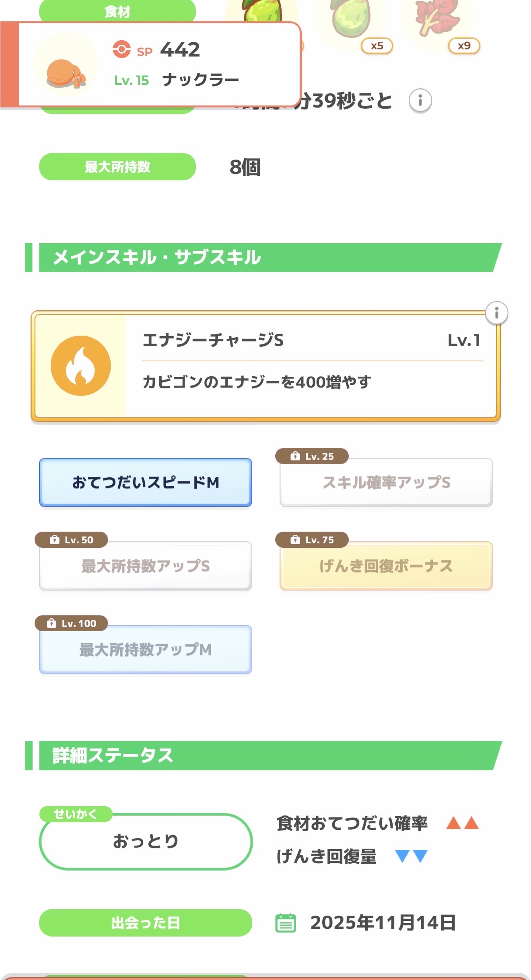The image size is (531, 980).
Task: Tap the calendar icon beside the met date
Action: tap(286, 922)
